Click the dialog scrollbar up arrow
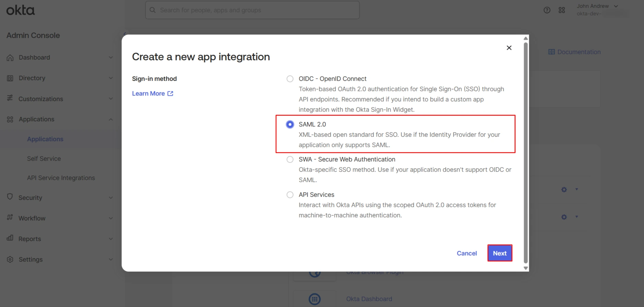This screenshot has width=644, height=307. pyautogui.click(x=526, y=38)
